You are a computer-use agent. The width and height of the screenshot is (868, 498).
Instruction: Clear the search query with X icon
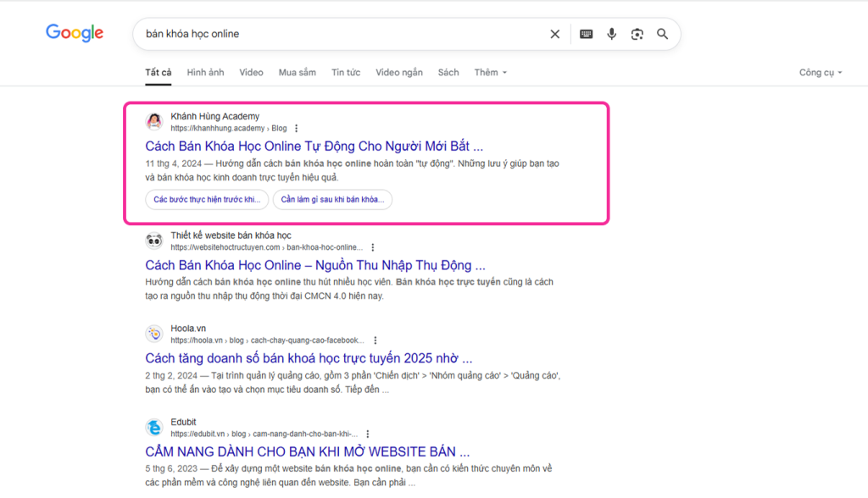[554, 35]
